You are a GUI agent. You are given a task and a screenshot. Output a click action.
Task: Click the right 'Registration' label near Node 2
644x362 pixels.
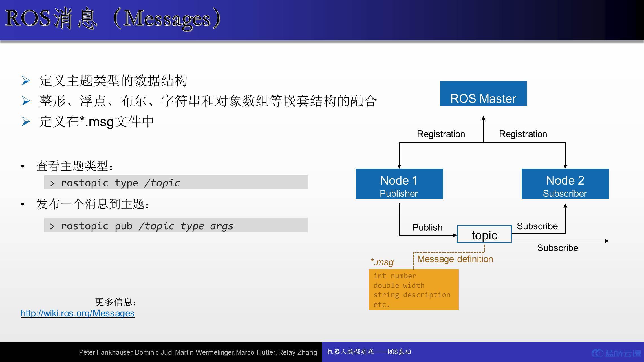(x=523, y=134)
